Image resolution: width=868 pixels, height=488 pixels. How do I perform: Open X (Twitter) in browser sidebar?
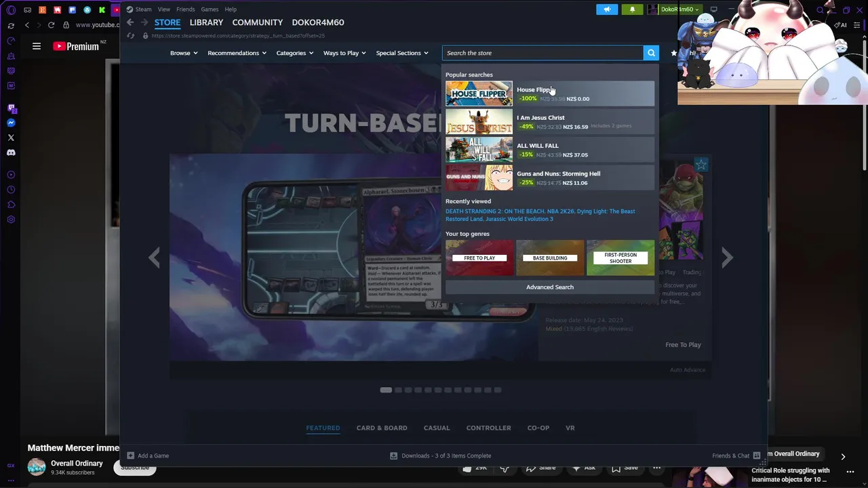(11, 138)
